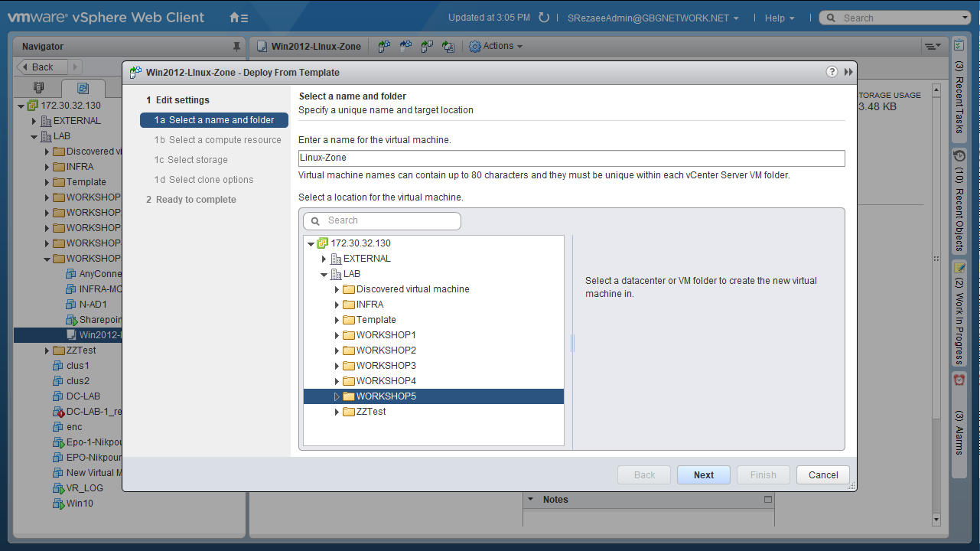The height and width of the screenshot is (551, 980).
Task: Refresh the vSphere client data
Action: [544, 18]
